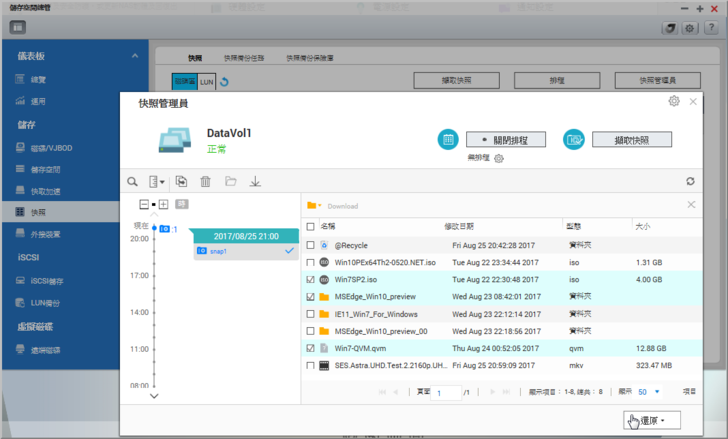Click the 開閉排程 schedule button

506,140
